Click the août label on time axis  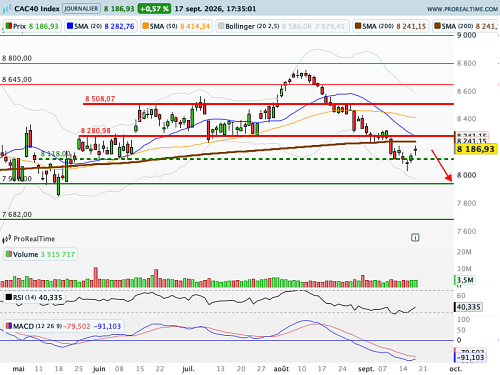click(x=281, y=369)
